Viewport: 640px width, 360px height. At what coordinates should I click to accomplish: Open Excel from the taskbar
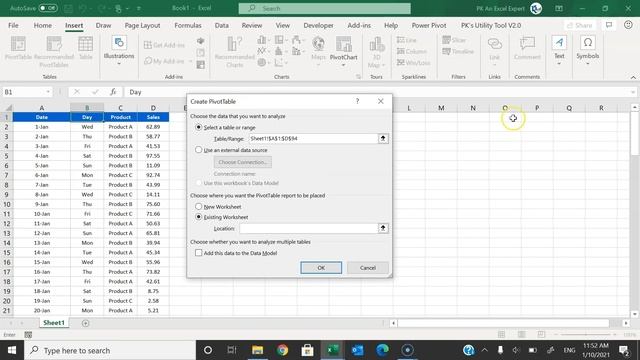coord(332,350)
